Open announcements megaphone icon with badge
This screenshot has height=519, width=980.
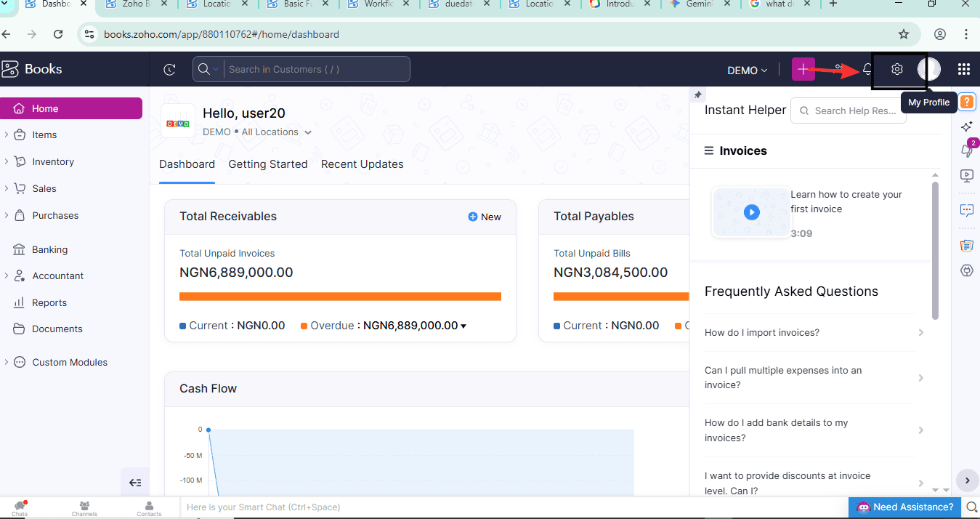click(966, 150)
